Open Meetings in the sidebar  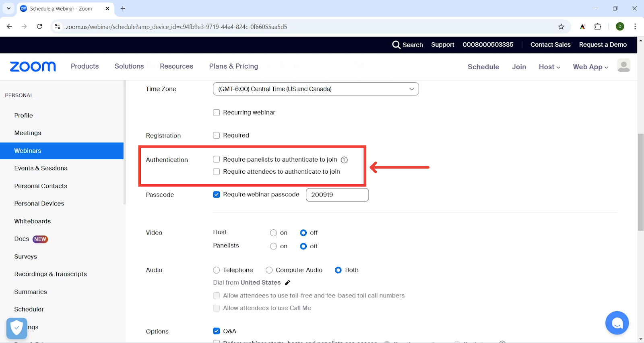(x=28, y=133)
